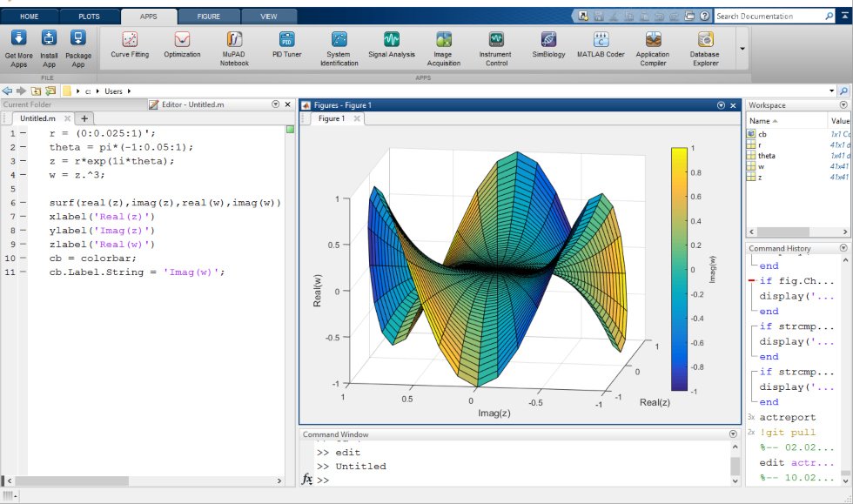
Task: Launch the Curve Fitting app
Action: [130, 44]
